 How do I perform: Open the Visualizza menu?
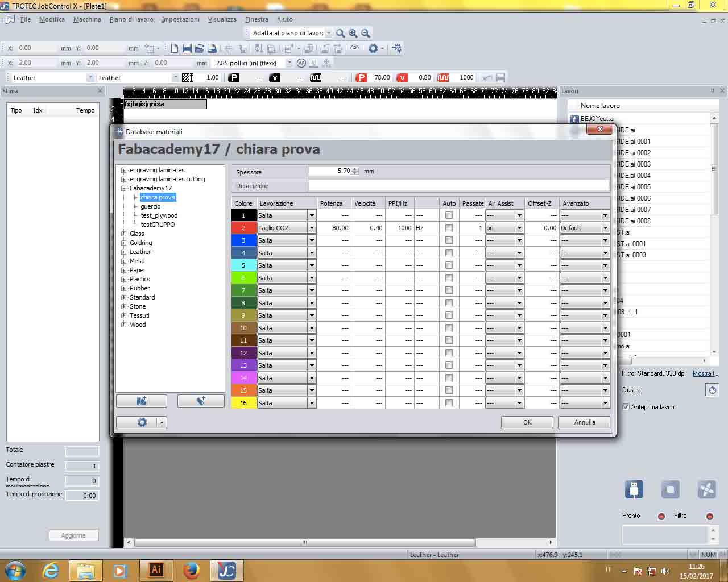222,19
